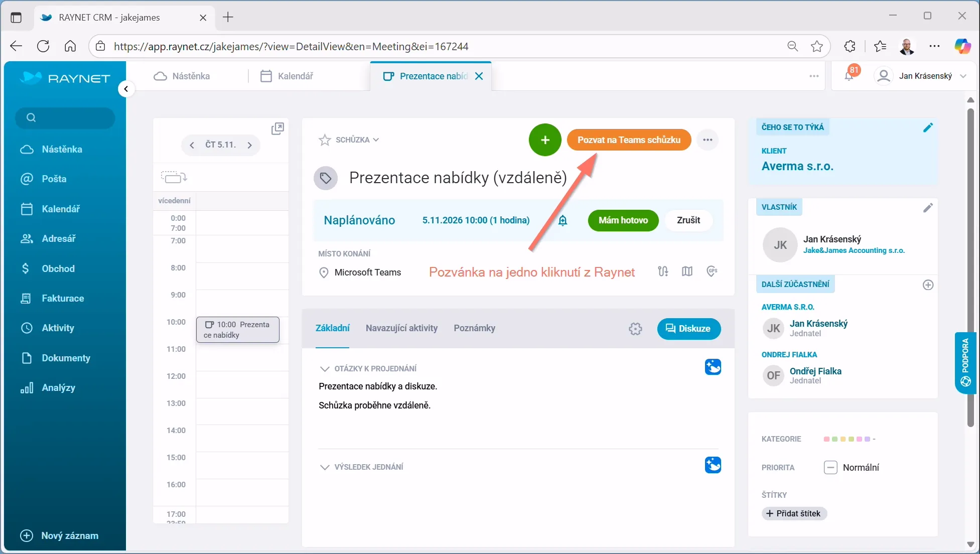The image size is (980, 554).
Task: Click the GPS pin icon
Action: [x=712, y=271]
